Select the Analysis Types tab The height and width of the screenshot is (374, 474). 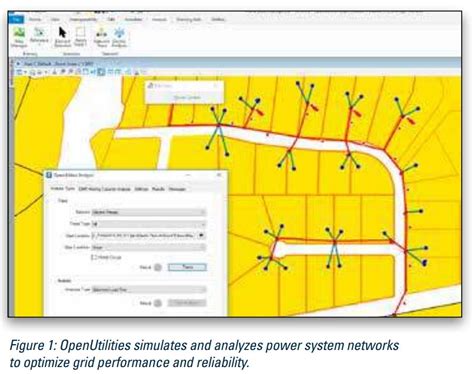pos(63,189)
